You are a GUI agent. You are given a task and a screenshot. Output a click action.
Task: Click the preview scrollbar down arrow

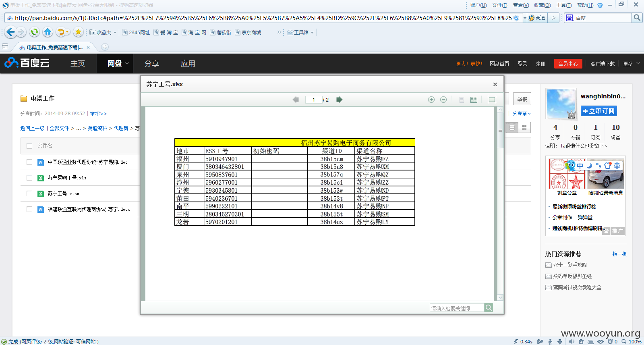500,297
